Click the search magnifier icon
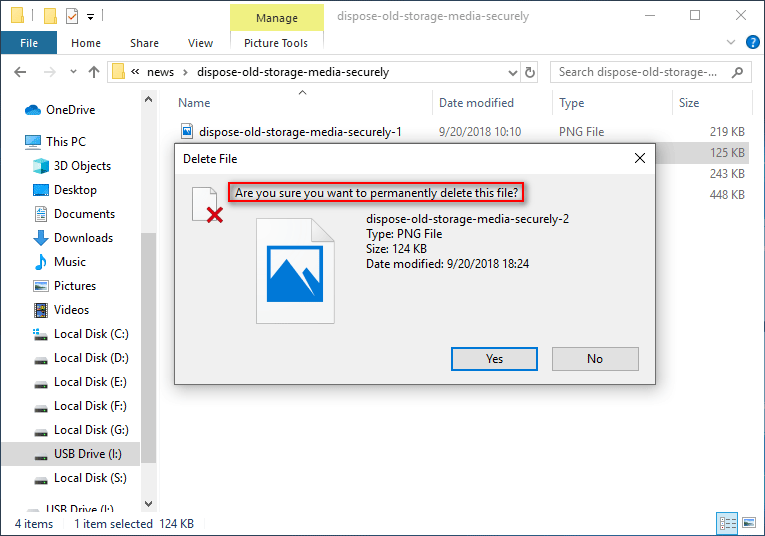The height and width of the screenshot is (536, 765). pos(738,72)
